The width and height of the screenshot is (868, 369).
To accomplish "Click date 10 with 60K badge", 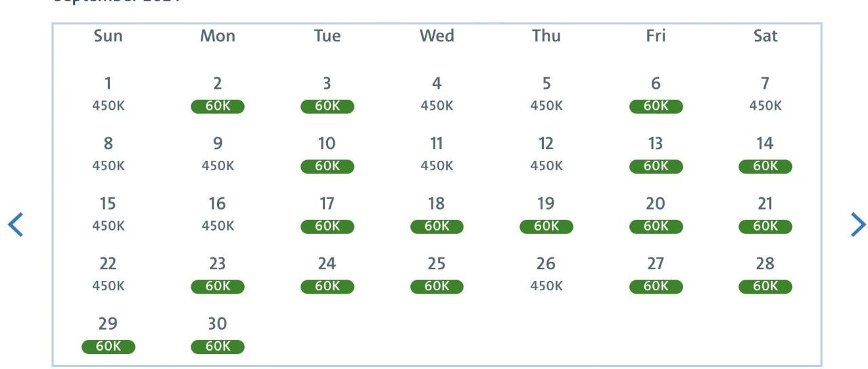I will pyautogui.click(x=327, y=154).
